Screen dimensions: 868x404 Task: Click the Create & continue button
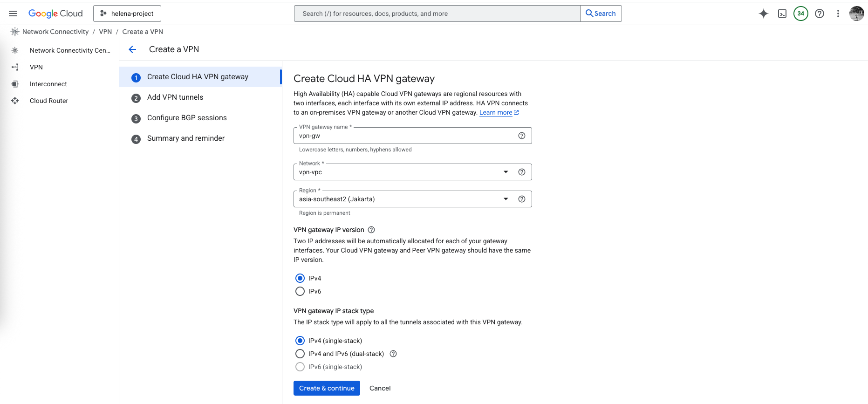327,388
